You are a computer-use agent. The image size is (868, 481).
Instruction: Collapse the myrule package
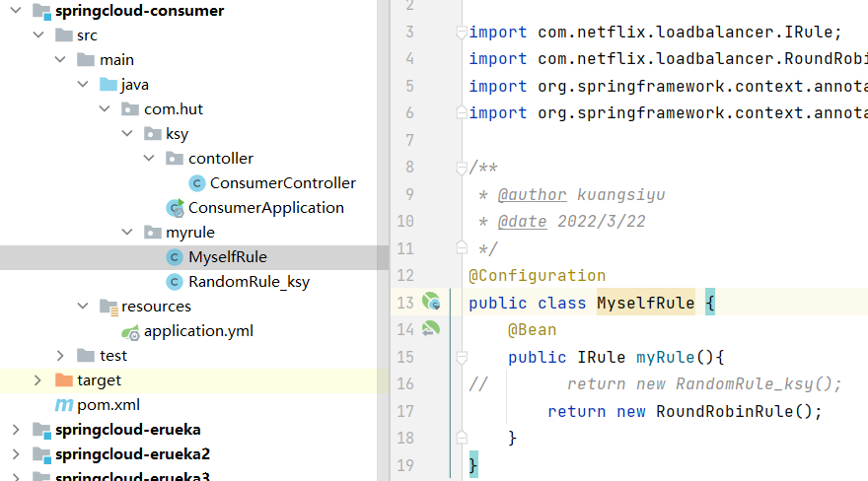pyautogui.click(x=127, y=233)
